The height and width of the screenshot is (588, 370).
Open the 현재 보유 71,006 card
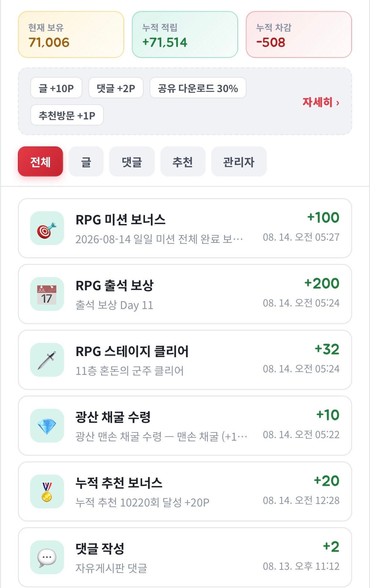click(71, 34)
